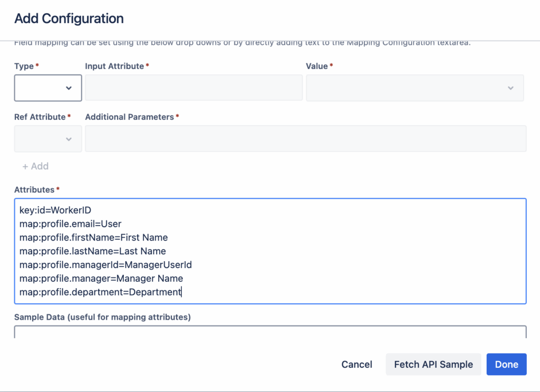This screenshot has width=540, height=392.
Task: Click the profile.lastName=Last Name mapping line
Action: point(92,251)
